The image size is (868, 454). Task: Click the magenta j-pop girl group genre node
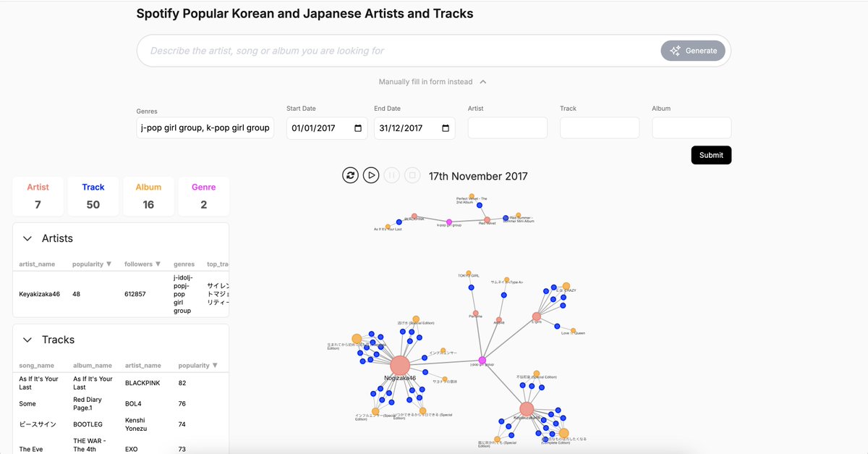click(x=482, y=360)
